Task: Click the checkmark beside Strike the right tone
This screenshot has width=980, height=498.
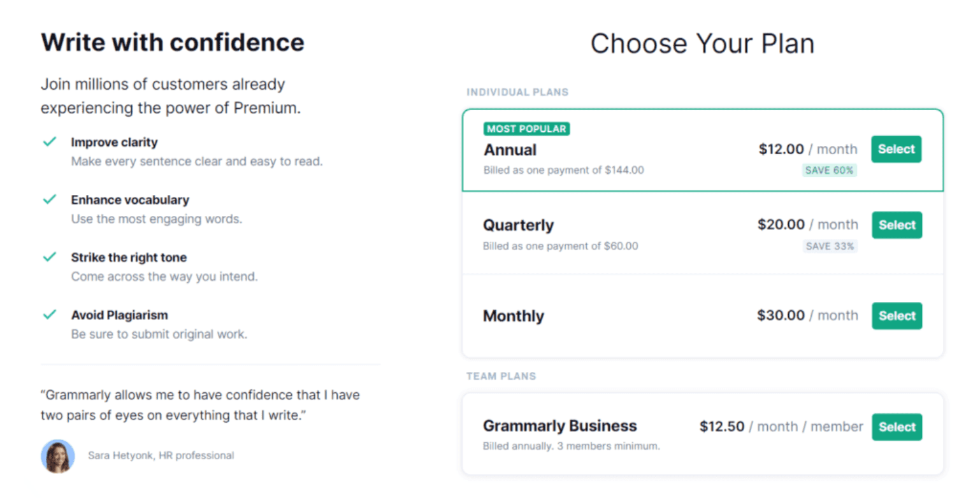Action: click(50, 257)
